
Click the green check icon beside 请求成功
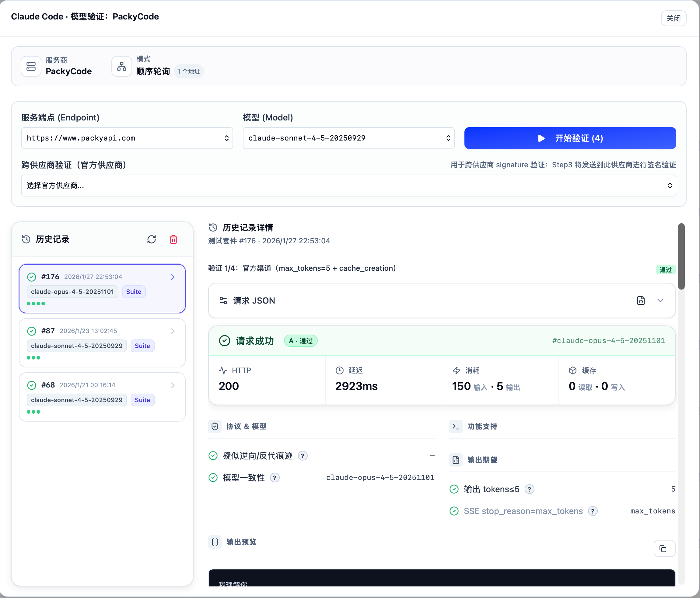pos(225,341)
